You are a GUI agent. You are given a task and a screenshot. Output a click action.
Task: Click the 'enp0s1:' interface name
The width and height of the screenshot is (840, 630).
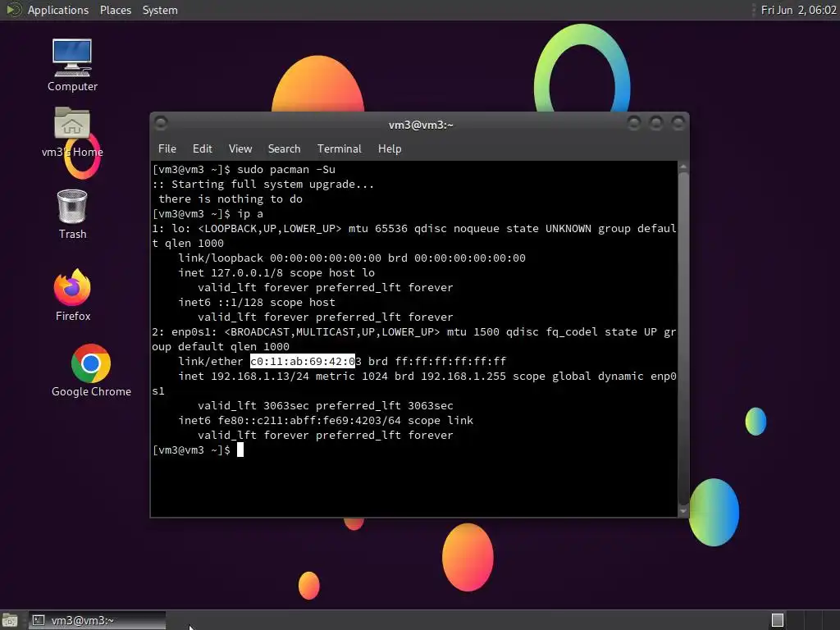194,331
